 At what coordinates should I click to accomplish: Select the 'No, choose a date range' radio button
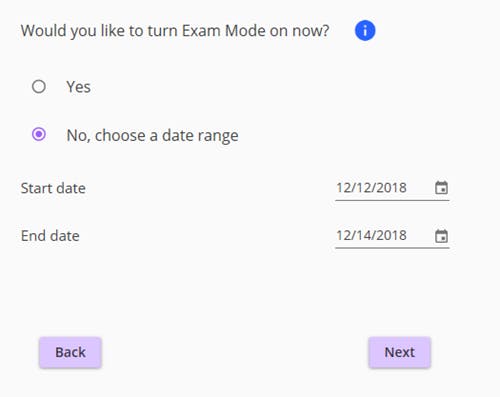[39, 134]
